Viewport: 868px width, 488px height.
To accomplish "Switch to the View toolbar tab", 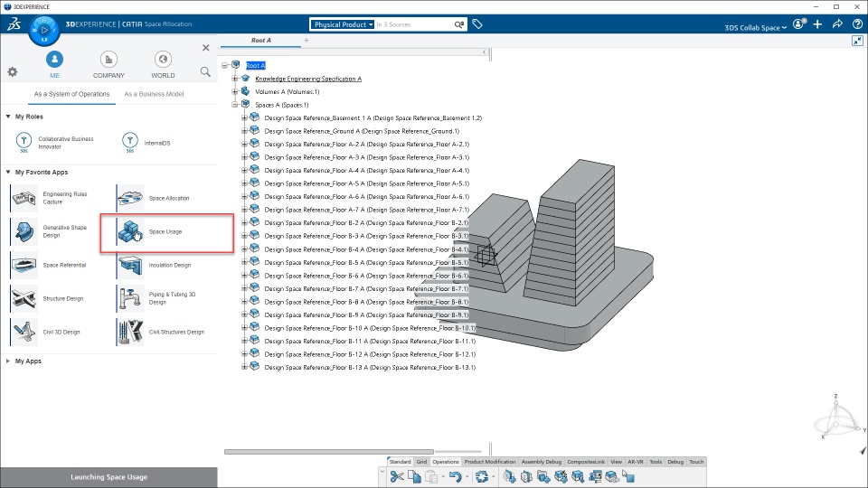I will (x=616, y=462).
